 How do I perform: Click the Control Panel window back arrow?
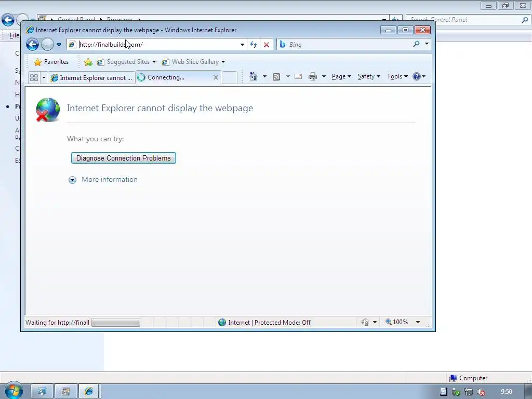click(8, 20)
